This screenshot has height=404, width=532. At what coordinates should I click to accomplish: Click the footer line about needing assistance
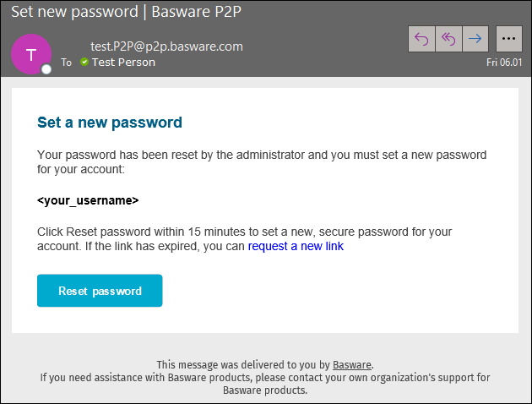click(x=265, y=384)
